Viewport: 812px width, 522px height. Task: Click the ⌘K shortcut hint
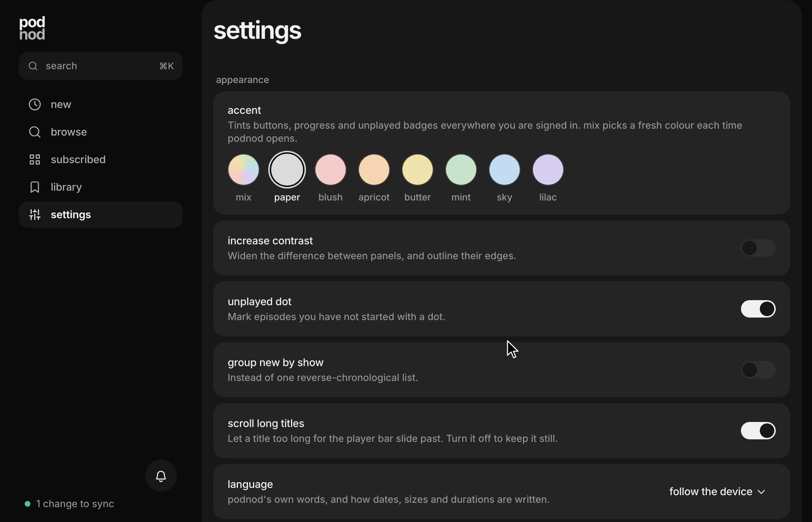(166, 66)
